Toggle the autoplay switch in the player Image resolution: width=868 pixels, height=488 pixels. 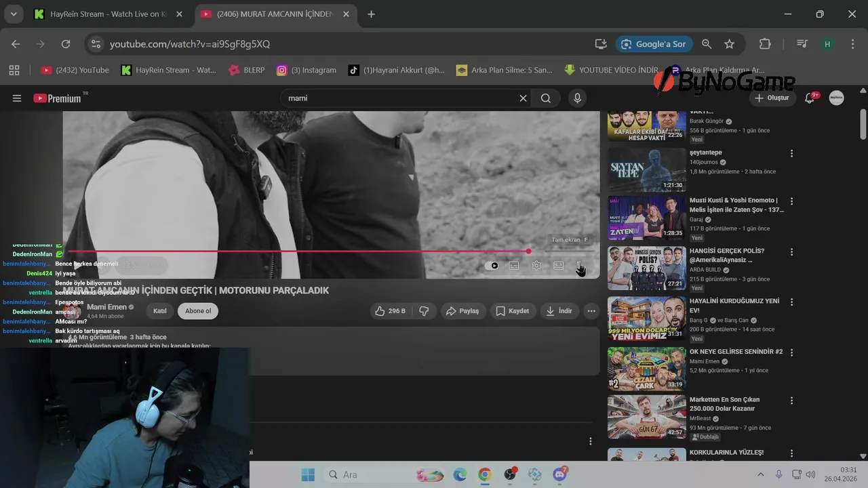[492, 266]
